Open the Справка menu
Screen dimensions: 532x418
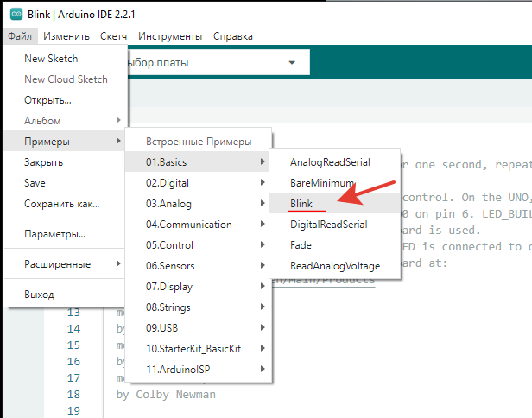(233, 36)
